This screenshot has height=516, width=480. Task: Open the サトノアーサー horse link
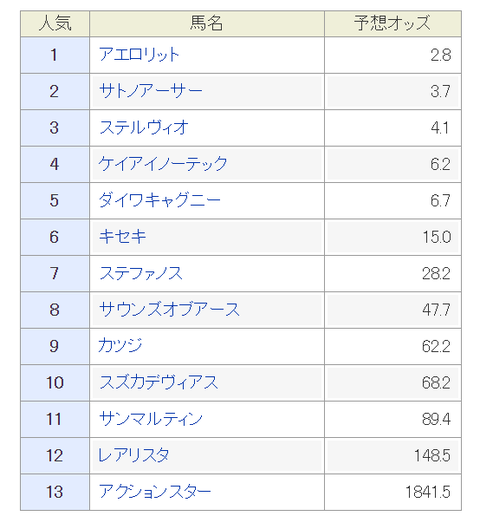[151, 91]
